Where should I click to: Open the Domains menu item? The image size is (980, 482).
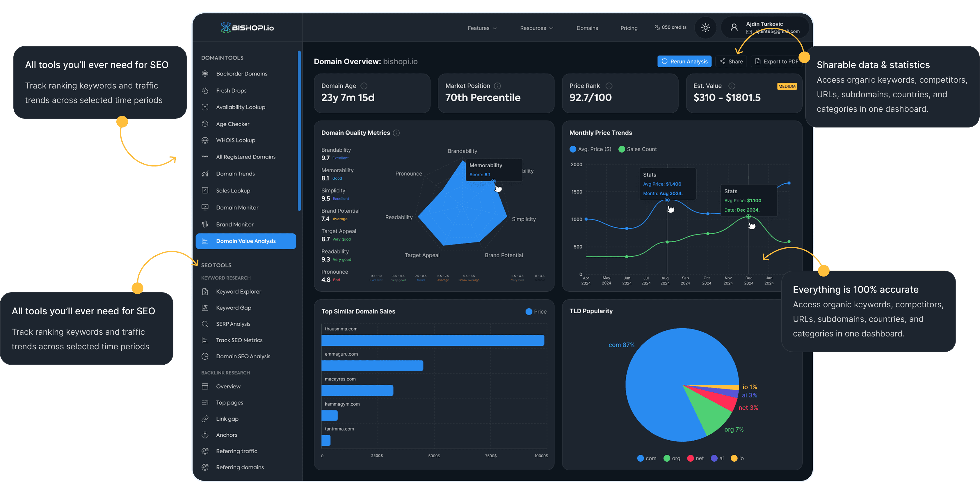(587, 28)
